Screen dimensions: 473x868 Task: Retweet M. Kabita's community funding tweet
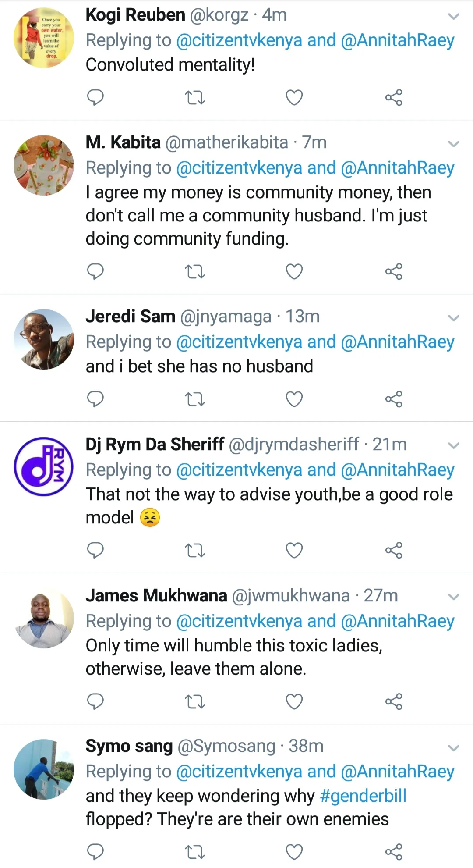click(194, 272)
